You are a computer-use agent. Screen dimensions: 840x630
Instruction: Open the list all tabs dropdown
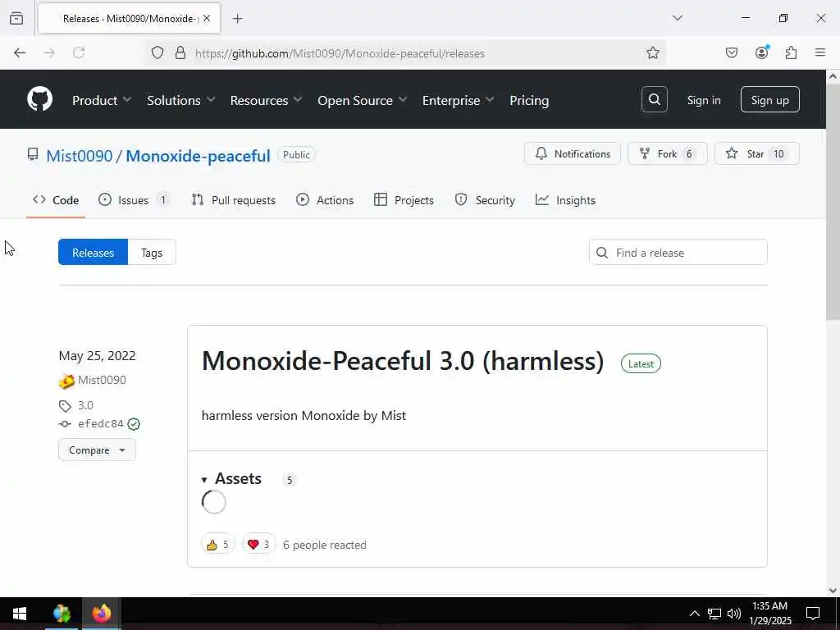coord(678,18)
